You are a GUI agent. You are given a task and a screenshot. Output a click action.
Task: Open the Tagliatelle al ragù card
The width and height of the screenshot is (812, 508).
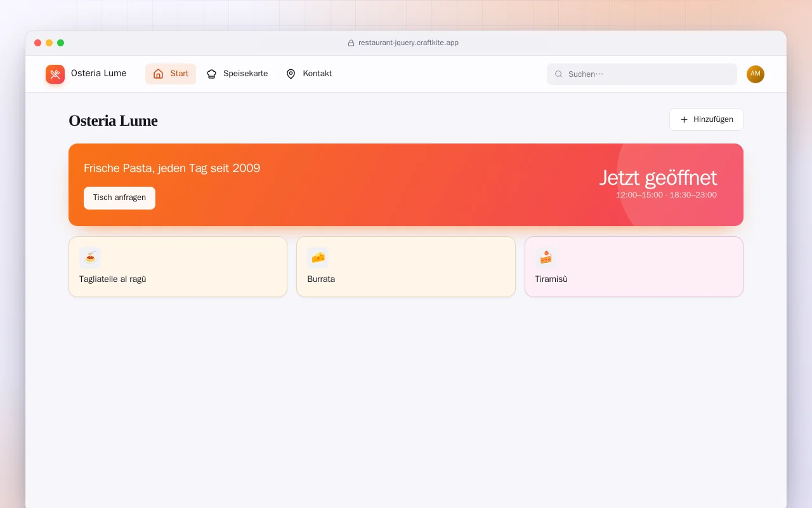(x=178, y=267)
